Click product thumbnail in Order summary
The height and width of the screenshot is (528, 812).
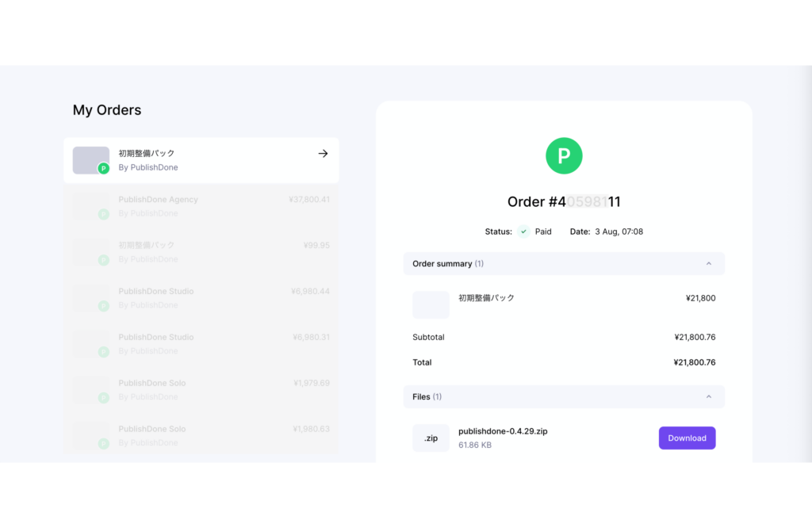click(x=431, y=305)
